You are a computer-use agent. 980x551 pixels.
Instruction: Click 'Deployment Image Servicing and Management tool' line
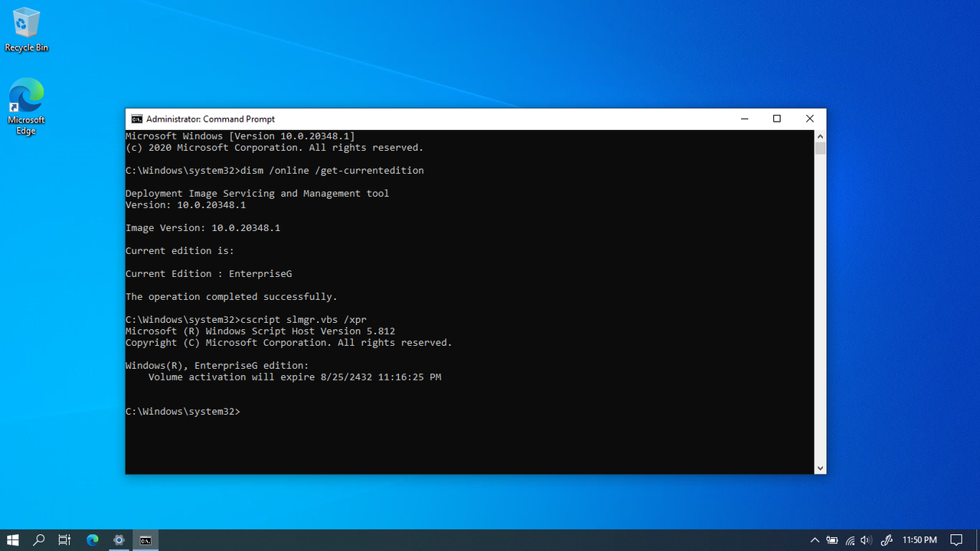click(x=257, y=194)
